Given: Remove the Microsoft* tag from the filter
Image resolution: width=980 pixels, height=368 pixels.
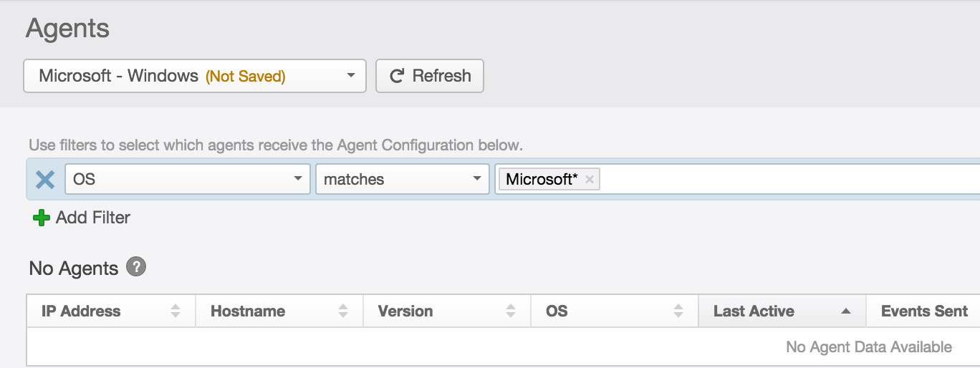Looking at the screenshot, I should [590, 180].
